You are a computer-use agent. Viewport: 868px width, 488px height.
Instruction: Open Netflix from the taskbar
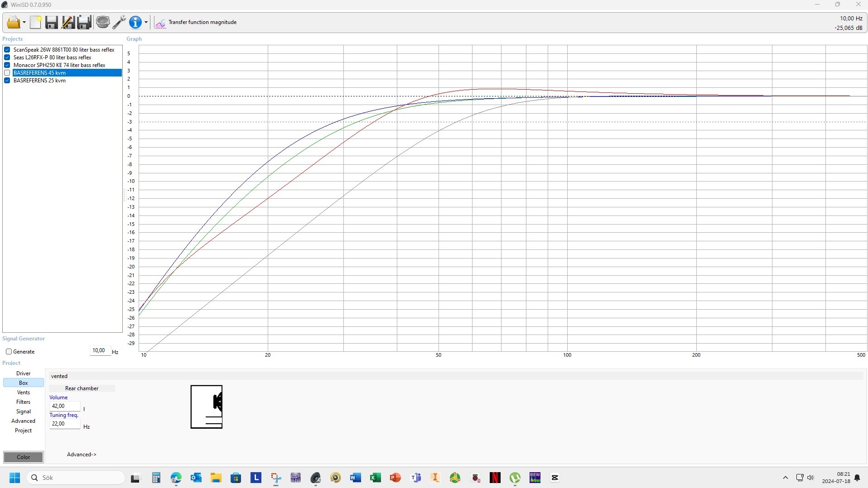click(x=495, y=478)
